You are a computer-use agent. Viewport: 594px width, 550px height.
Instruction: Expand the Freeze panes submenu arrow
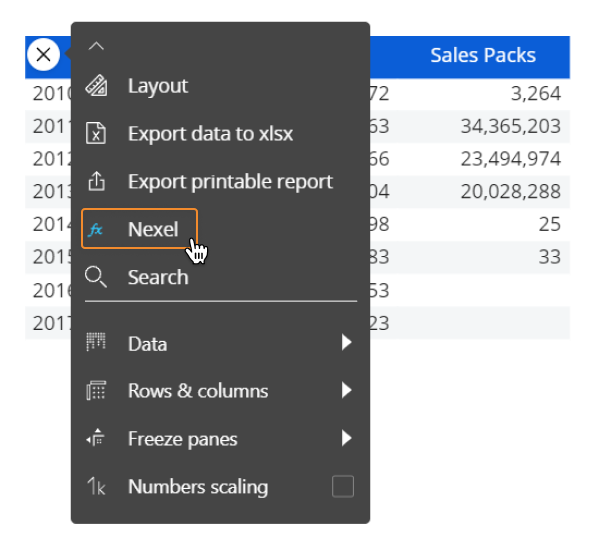(x=346, y=438)
